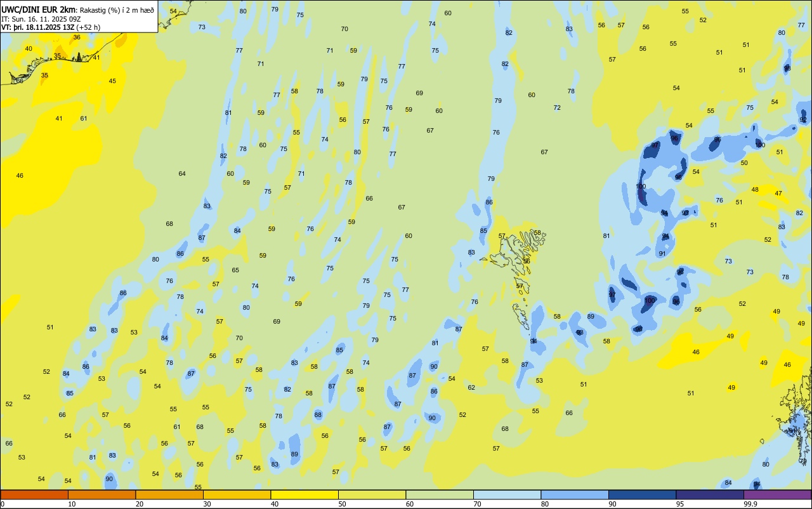Click the map humidity value 62
Image resolution: width=812 pixels, height=509 pixels.
[x=471, y=388]
